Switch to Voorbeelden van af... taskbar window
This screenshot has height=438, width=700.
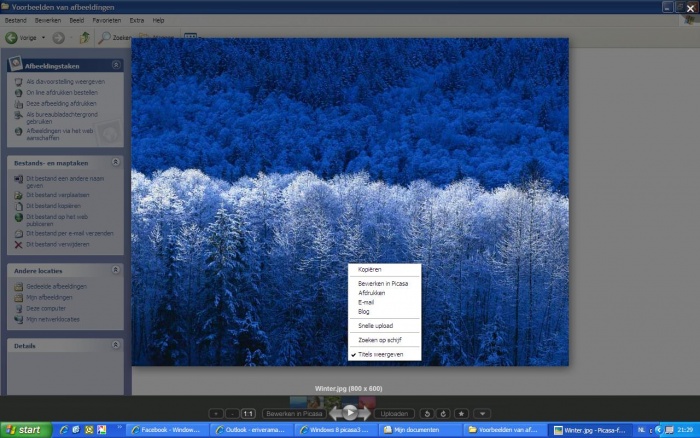(x=506, y=430)
